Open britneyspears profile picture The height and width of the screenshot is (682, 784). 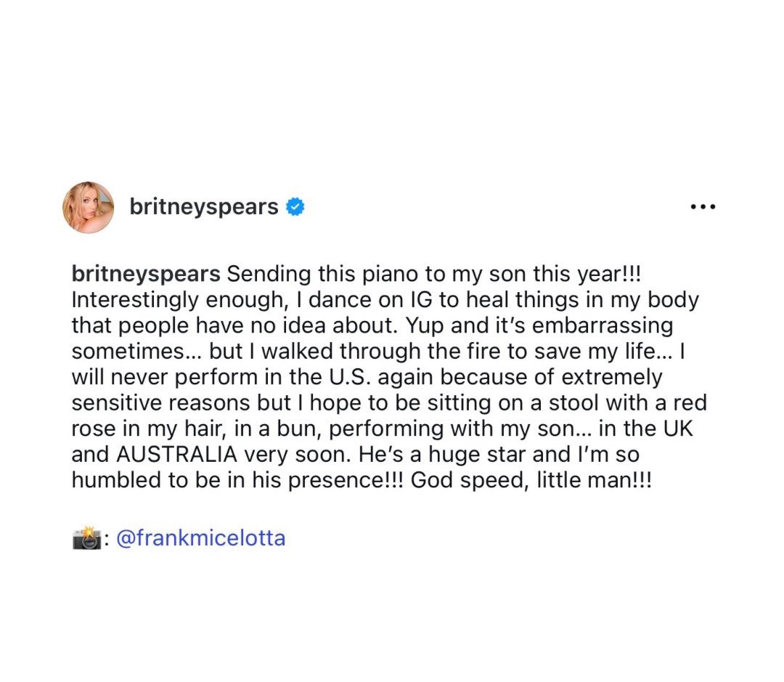pyautogui.click(x=89, y=207)
